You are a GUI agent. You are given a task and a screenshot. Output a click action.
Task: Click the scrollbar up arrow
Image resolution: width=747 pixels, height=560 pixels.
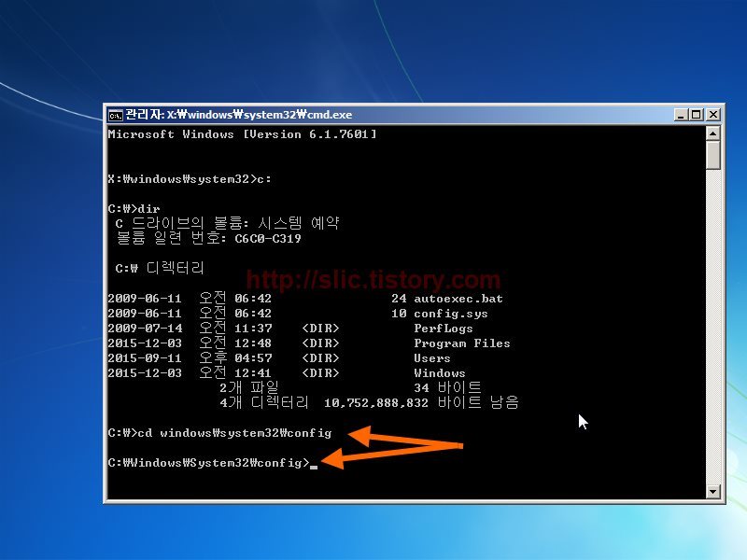[712, 133]
